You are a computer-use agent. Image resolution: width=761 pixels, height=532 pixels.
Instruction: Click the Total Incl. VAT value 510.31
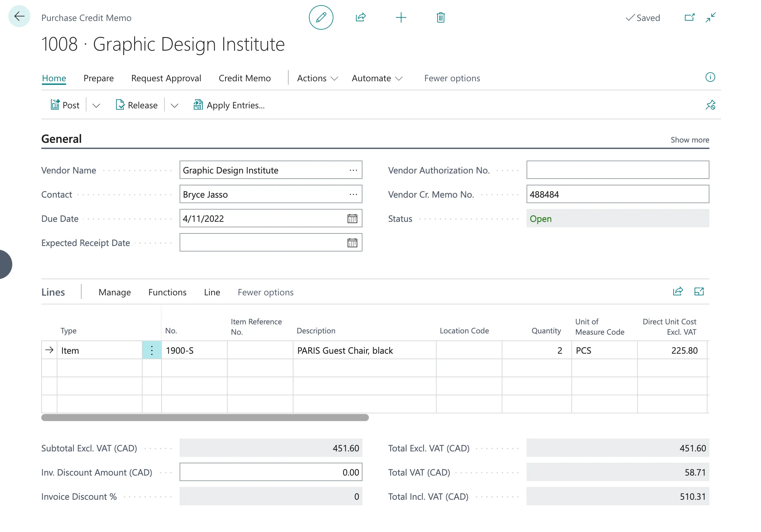click(618, 496)
